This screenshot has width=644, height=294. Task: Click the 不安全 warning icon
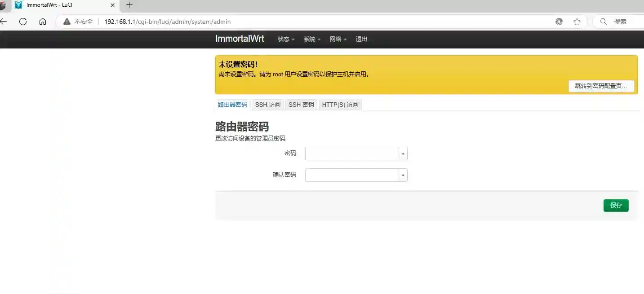67,21
